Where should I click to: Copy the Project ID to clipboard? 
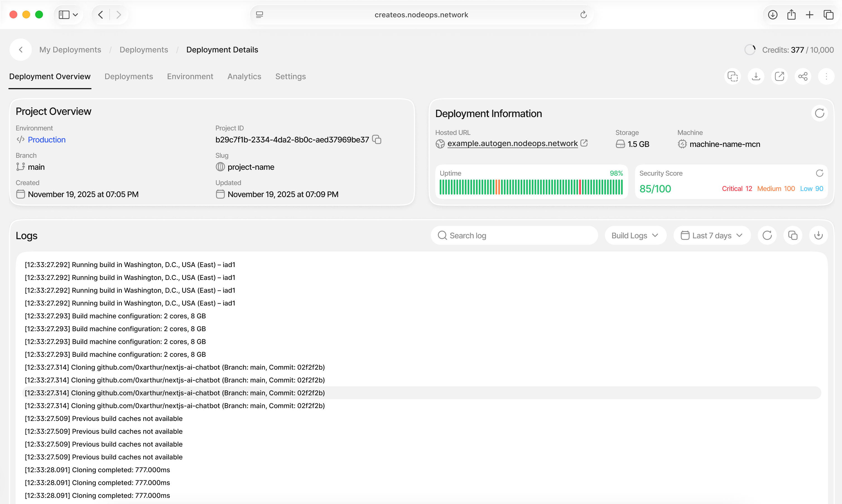pyautogui.click(x=377, y=140)
